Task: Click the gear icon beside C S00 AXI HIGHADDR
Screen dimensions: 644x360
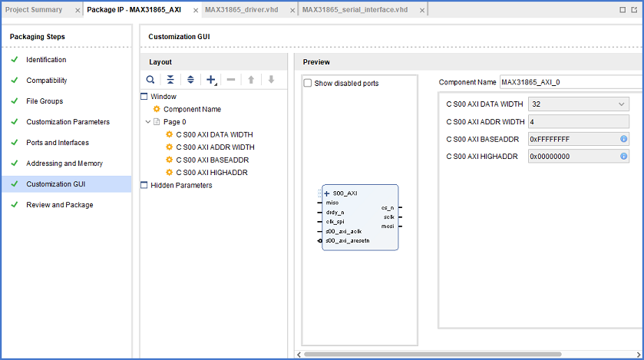Action: (x=169, y=173)
